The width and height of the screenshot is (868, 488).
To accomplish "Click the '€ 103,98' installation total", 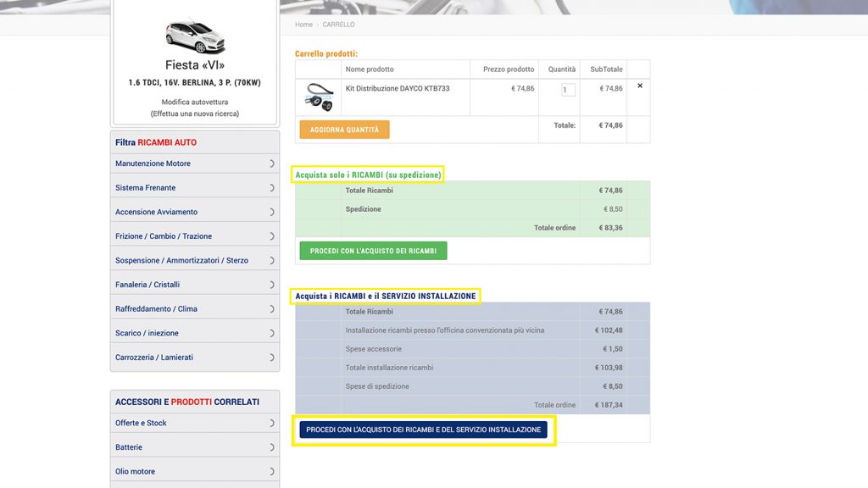I will [609, 368].
